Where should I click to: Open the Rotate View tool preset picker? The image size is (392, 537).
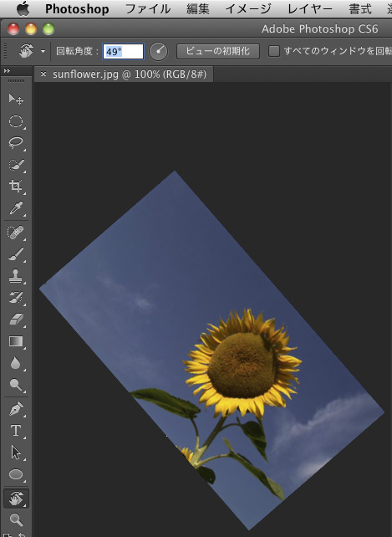[43, 51]
